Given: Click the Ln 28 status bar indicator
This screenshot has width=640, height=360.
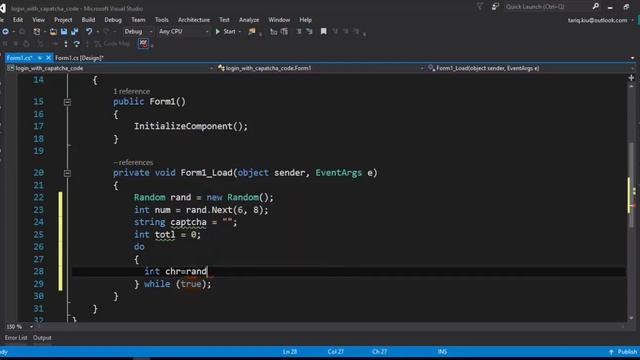Looking at the screenshot, I should (x=290, y=351).
